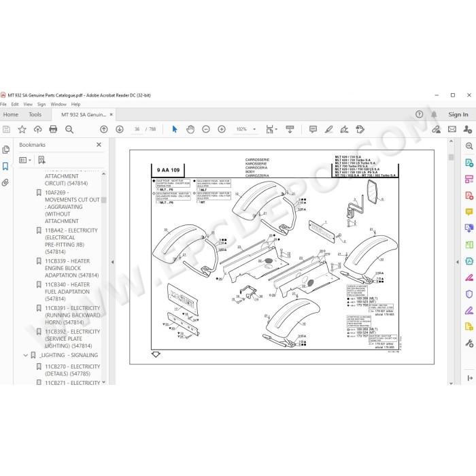Go to previous page arrow
476x476 pixels.
104,129
